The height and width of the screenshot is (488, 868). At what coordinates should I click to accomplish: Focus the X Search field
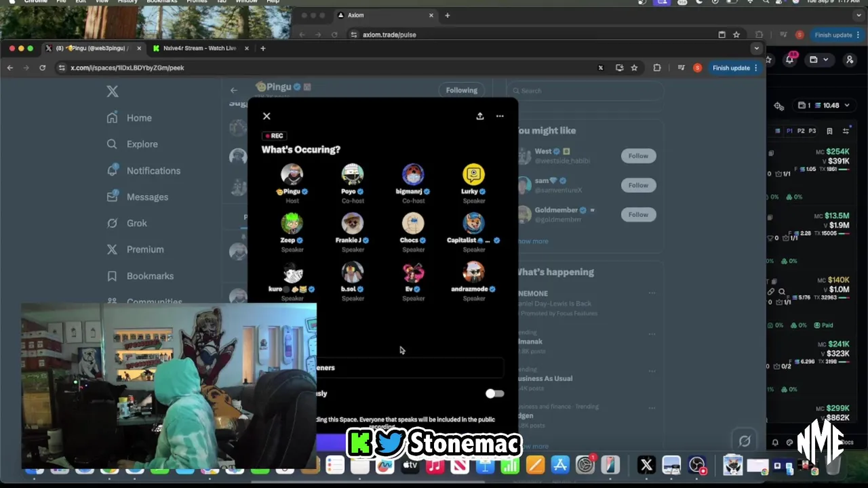pos(584,90)
